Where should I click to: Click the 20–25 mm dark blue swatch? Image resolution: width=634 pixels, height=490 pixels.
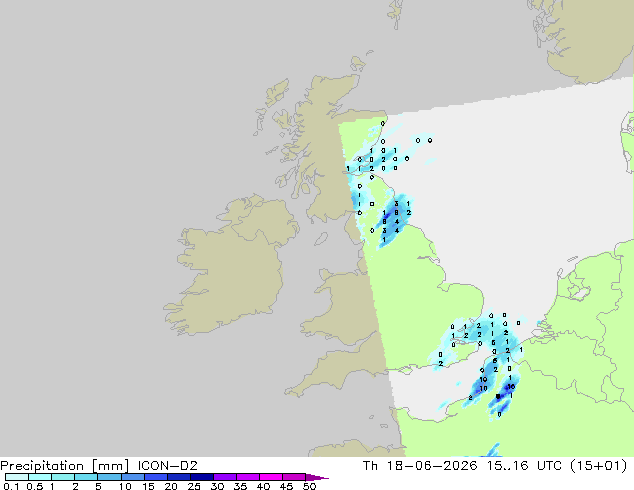point(178,477)
